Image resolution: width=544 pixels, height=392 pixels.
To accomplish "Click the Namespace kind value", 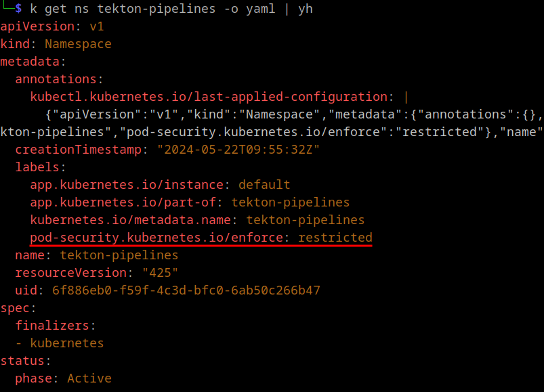I will click(x=78, y=44).
